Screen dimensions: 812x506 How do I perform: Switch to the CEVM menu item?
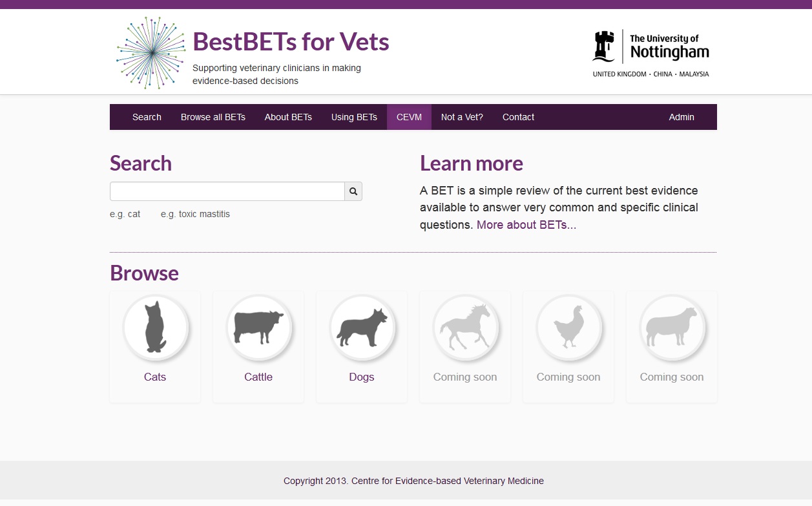(x=409, y=117)
